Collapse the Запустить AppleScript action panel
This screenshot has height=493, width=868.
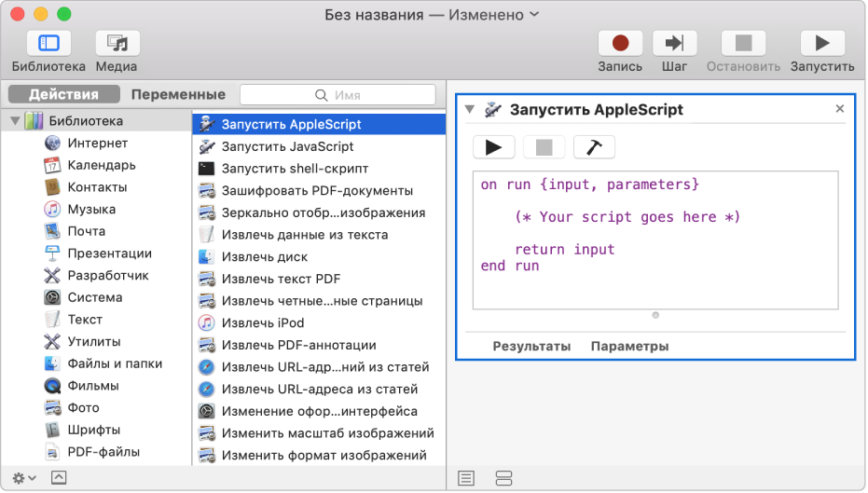470,110
